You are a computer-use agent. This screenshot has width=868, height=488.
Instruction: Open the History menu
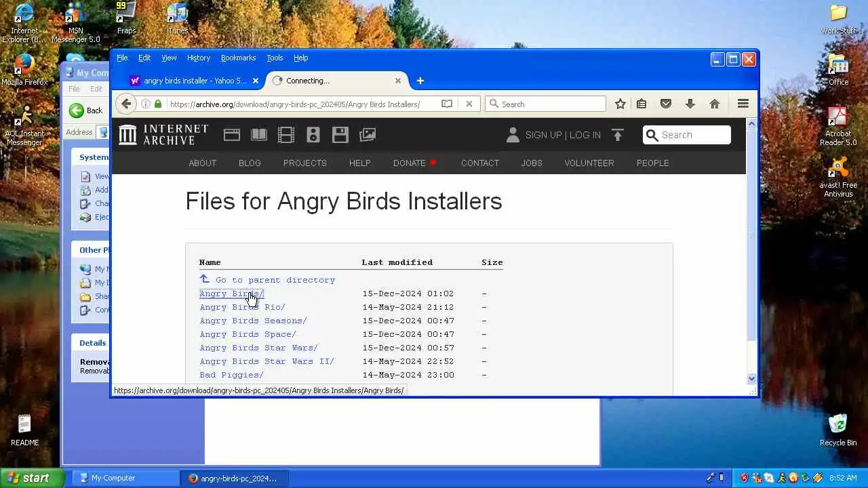[199, 58]
